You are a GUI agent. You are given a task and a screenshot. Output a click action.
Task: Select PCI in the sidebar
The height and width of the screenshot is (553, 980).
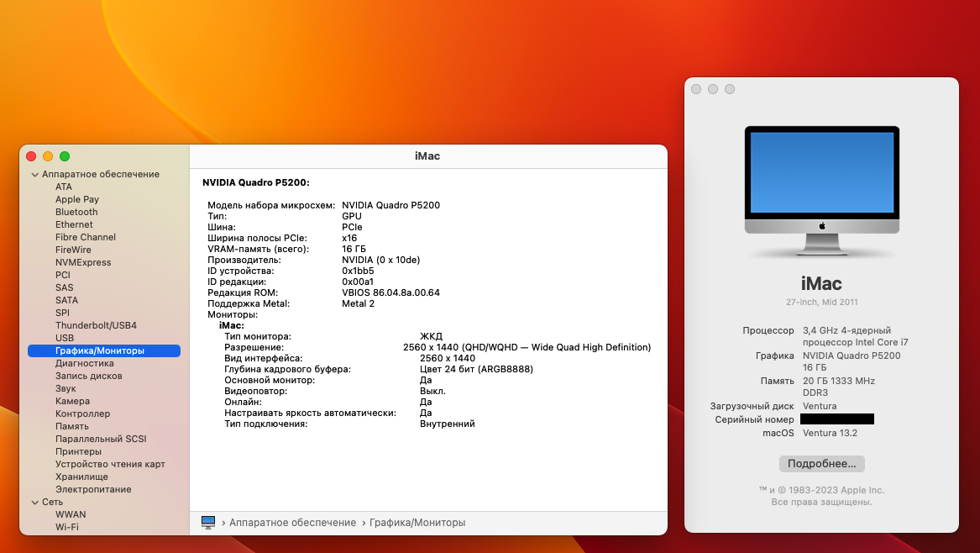62,275
